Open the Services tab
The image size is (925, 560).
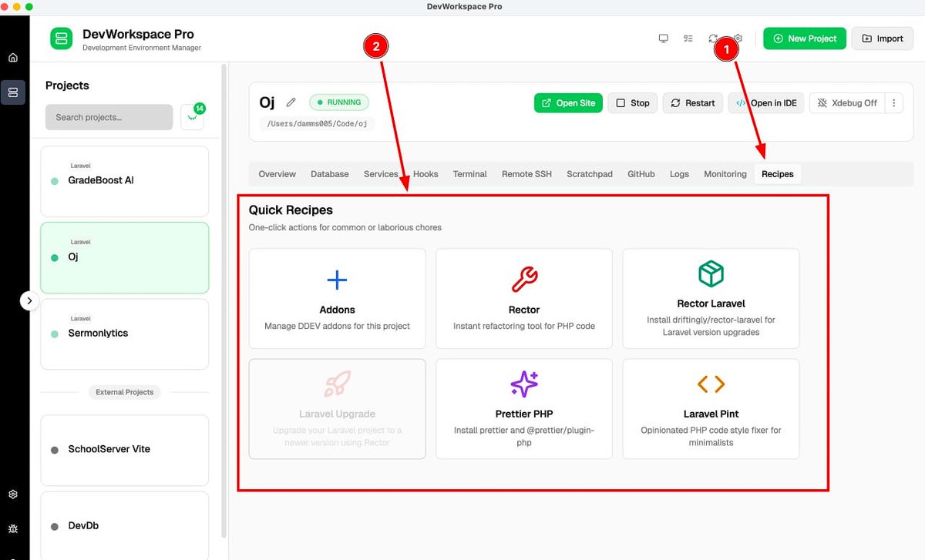tap(381, 174)
